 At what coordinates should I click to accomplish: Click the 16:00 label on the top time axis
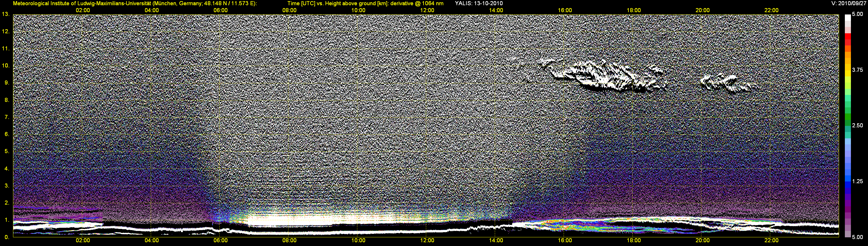click(565, 10)
